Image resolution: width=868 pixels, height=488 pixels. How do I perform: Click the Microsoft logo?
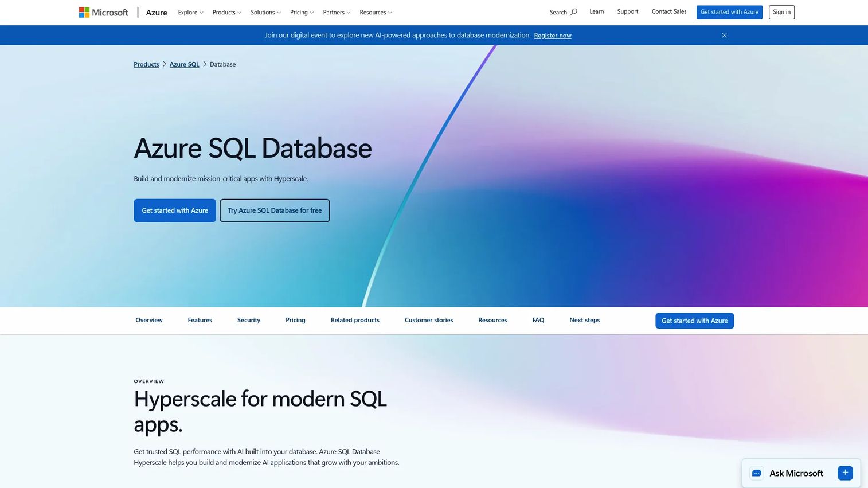click(104, 12)
